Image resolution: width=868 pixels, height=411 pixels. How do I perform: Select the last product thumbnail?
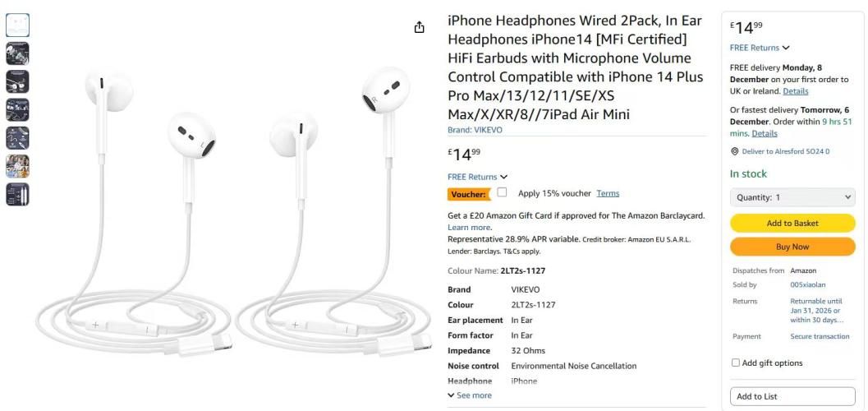tap(18, 195)
